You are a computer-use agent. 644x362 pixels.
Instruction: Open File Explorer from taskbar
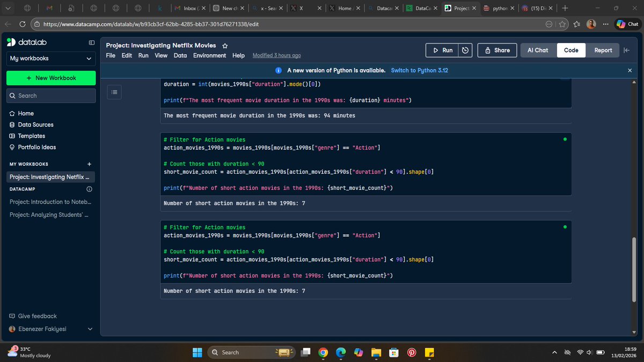[x=376, y=352]
